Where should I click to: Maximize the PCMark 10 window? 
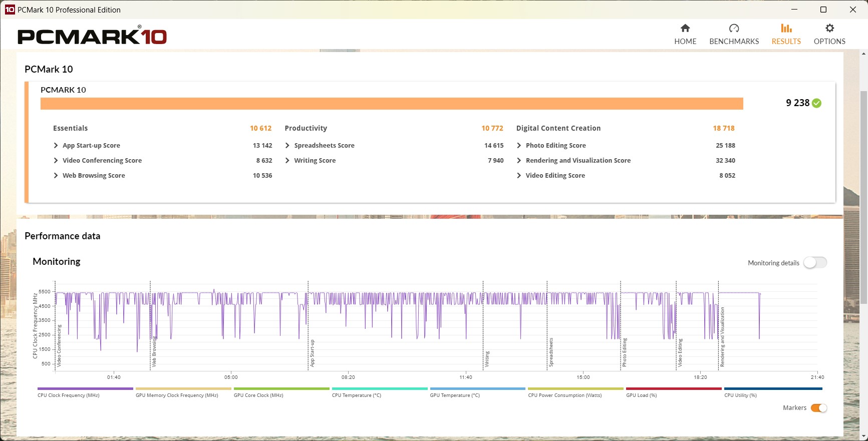coord(823,10)
